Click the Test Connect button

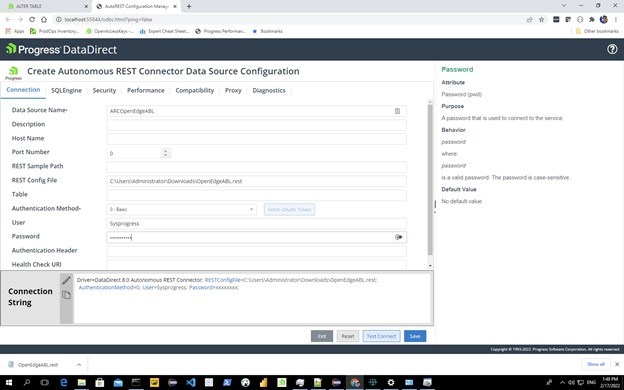[x=381, y=336]
